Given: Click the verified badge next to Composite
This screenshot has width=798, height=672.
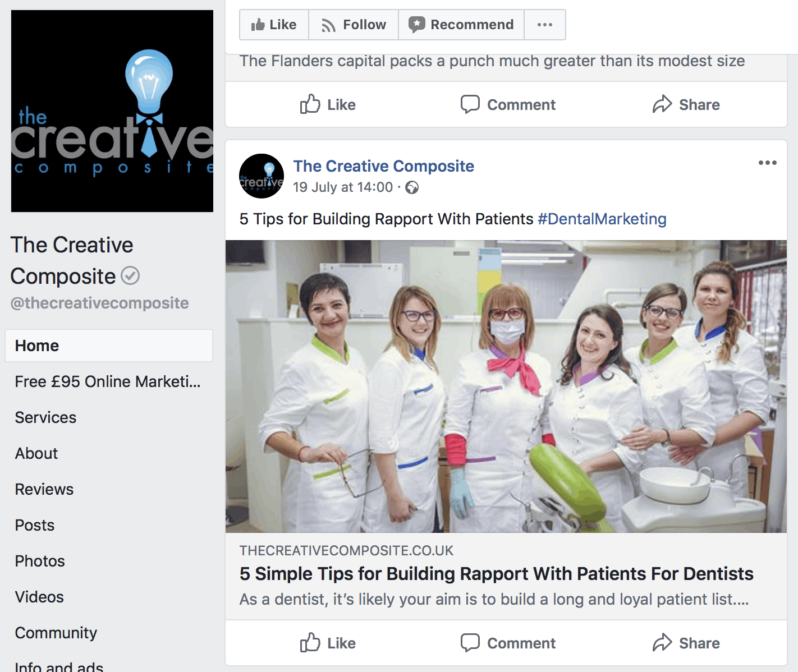Looking at the screenshot, I should tap(130, 276).
